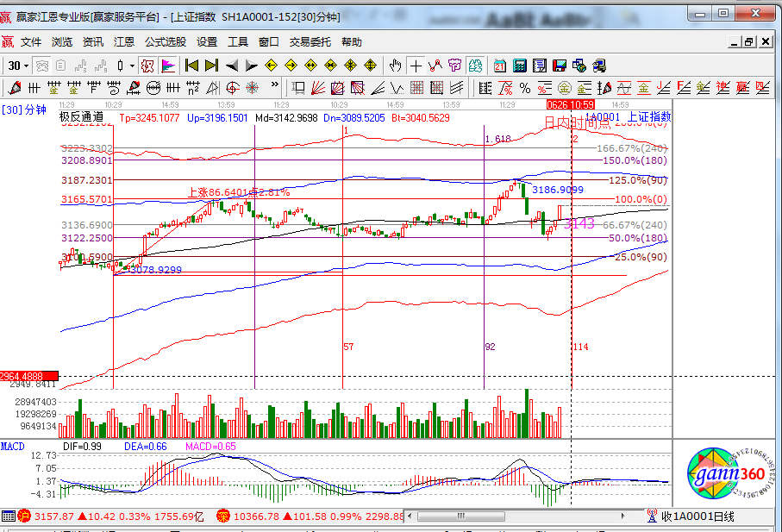Open the calculator icon
The image size is (782, 532).
520,66
